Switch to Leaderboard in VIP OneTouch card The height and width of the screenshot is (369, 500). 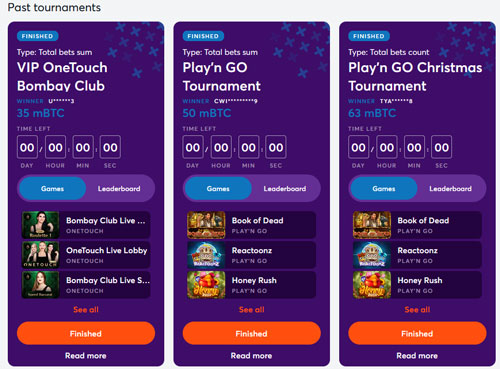point(119,189)
